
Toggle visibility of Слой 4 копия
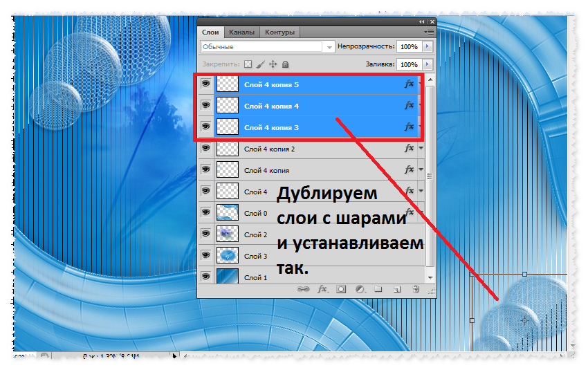tap(205, 169)
